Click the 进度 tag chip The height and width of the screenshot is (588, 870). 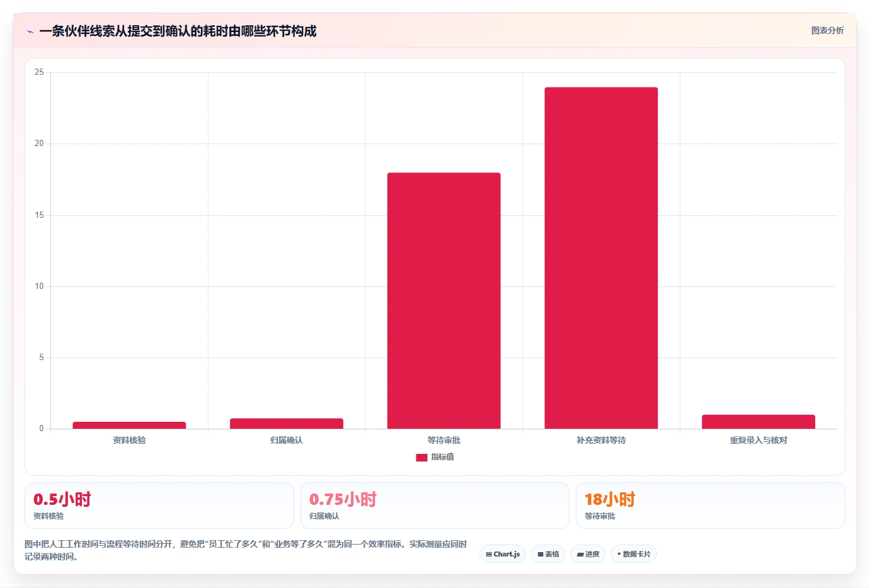tap(588, 554)
